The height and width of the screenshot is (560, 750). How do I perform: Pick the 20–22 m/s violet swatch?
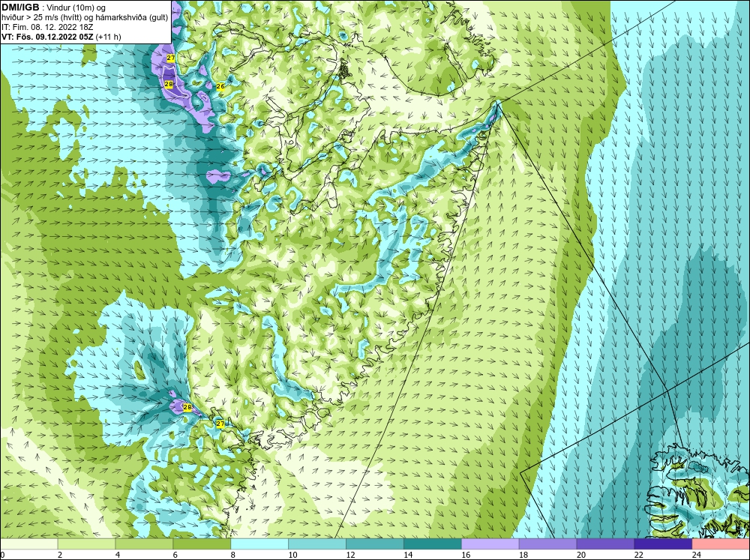pyautogui.click(x=605, y=544)
